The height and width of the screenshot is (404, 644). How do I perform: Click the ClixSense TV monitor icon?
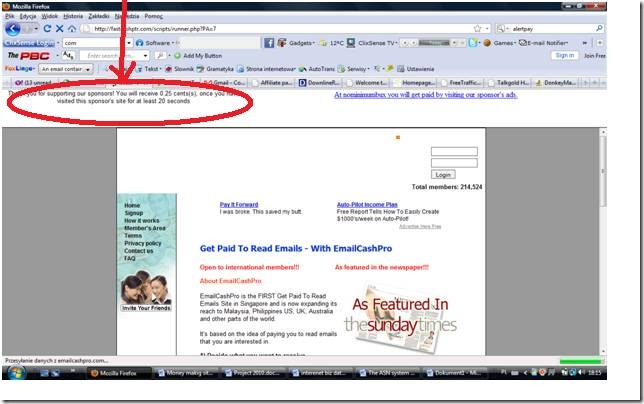(351, 43)
